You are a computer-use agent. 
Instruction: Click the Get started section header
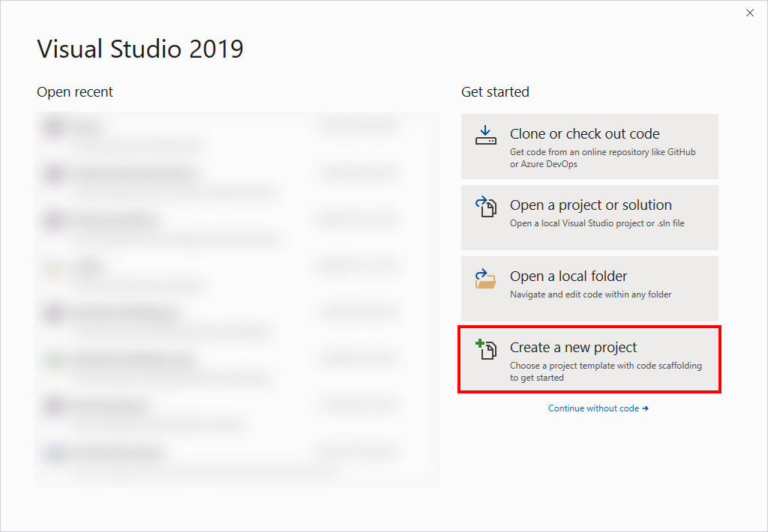495,91
